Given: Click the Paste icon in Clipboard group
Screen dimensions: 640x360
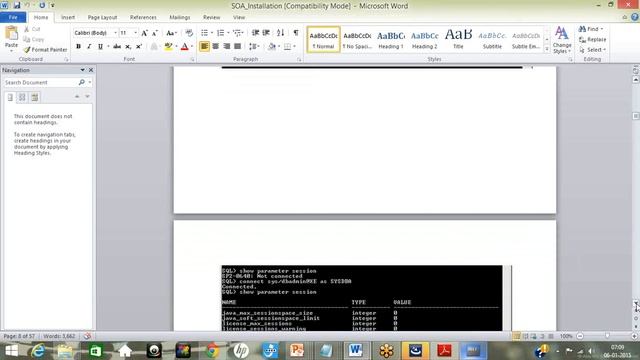Looking at the screenshot, I should pos(11,34).
